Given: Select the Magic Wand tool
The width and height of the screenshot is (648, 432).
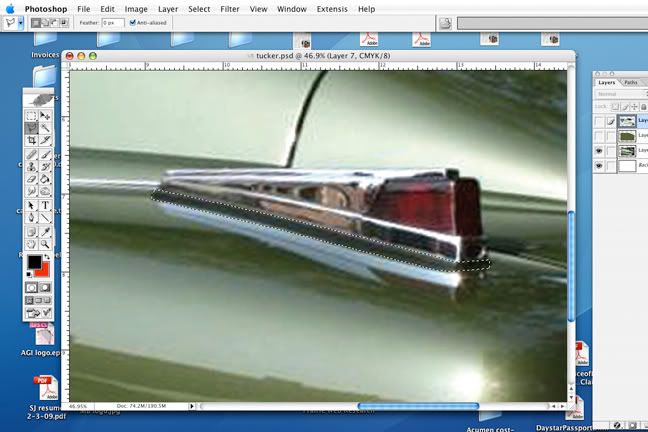Looking at the screenshot, I should pos(45,128).
